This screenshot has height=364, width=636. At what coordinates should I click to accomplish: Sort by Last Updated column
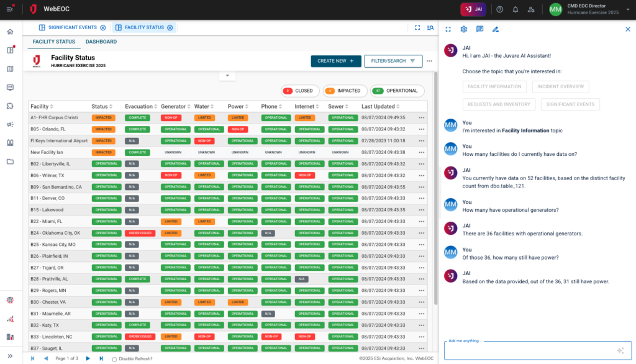click(380, 106)
